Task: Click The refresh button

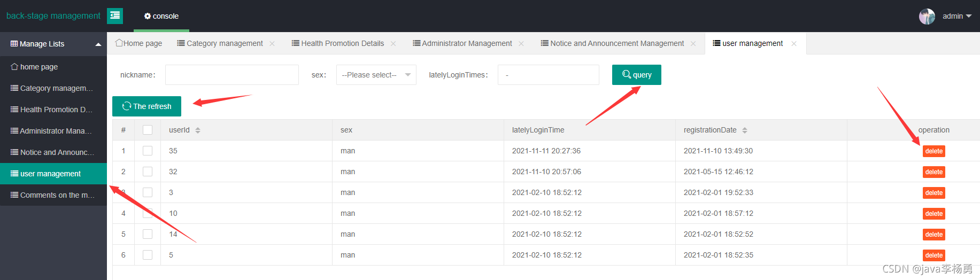Action: (x=146, y=106)
